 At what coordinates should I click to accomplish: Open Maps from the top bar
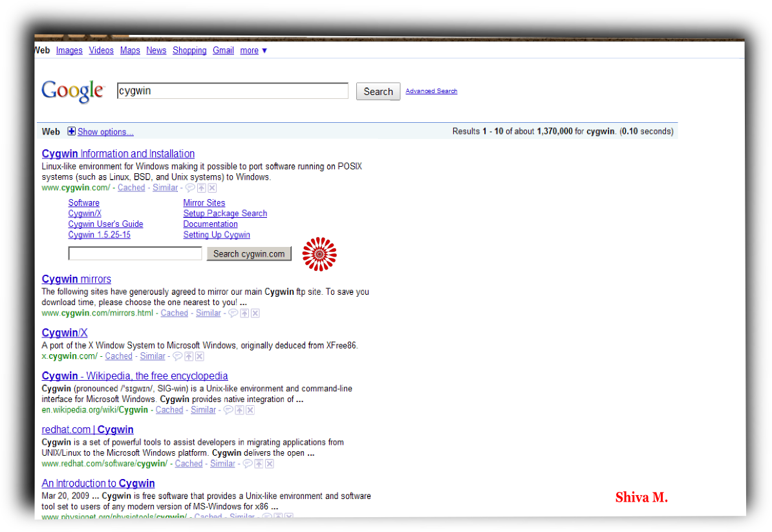coord(130,50)
